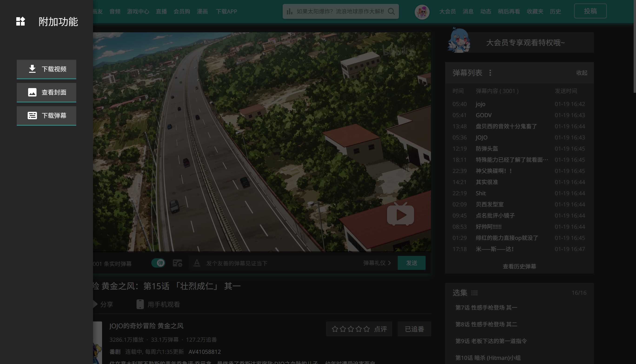This screenshot has height=364, width=636.
Task: Open JOJO的奇妙冒险 黄金之风 series title link
Action: click(x=146, y=326)
